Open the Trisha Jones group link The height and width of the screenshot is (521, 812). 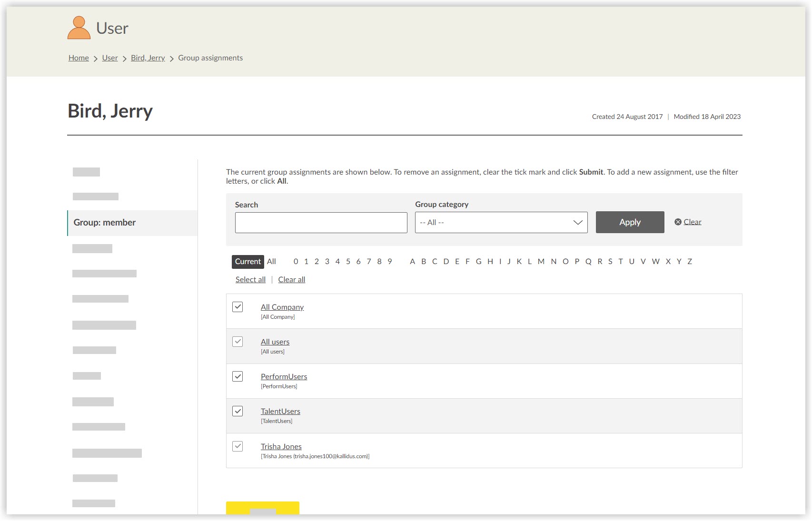[x=281, y=446]
